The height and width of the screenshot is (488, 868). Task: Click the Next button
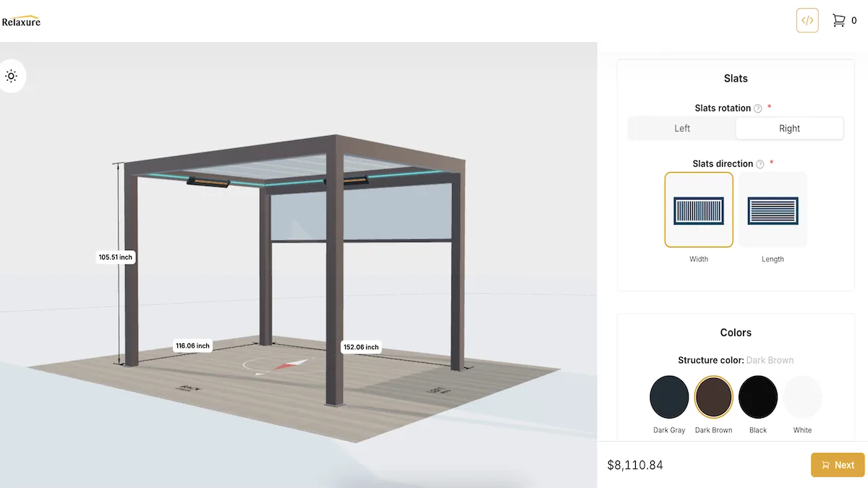[838, 465]
